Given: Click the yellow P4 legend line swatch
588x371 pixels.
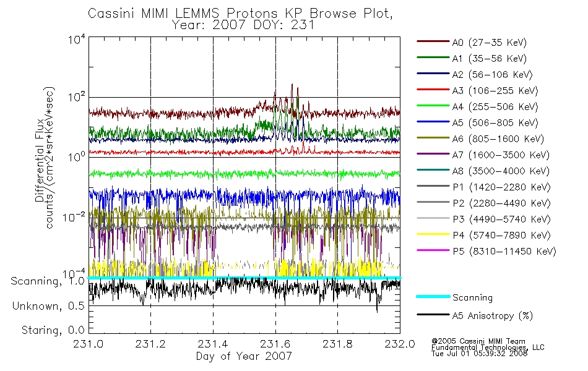Looking at the screenshot, I should [x=433, y=234].
